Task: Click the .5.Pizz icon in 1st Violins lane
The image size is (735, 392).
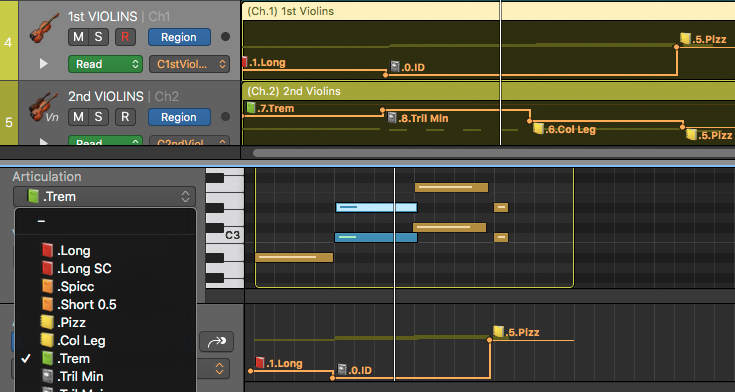Action: click(x=685, y=38)
